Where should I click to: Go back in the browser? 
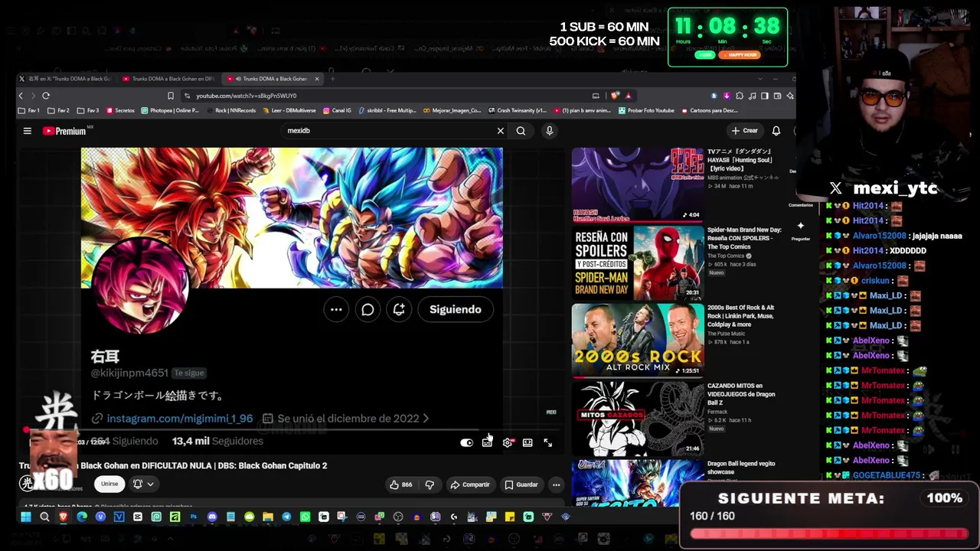21,96
